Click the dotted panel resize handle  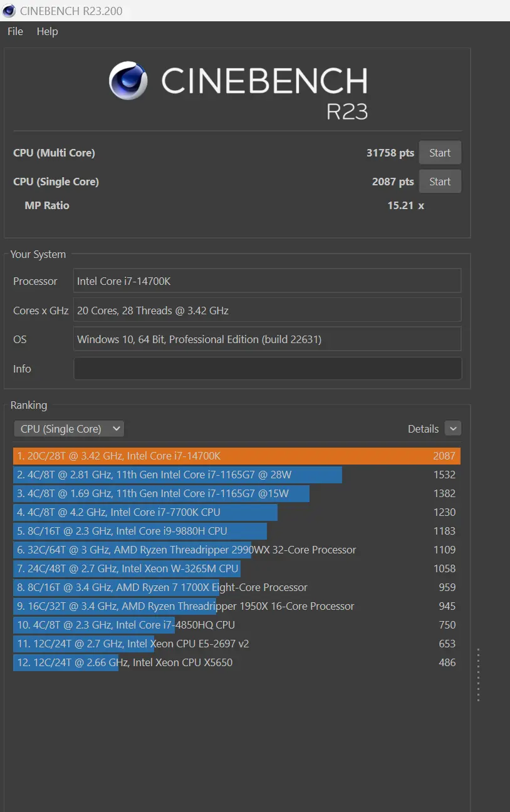point(478,675)
